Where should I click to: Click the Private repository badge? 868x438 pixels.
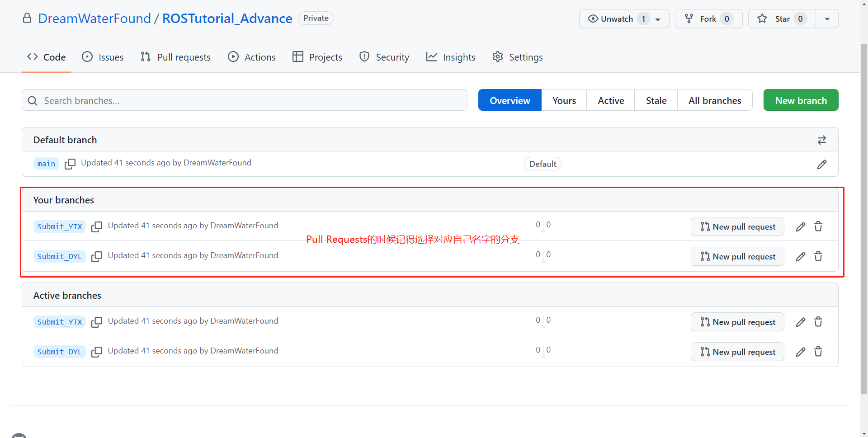(x=316, y=18)
